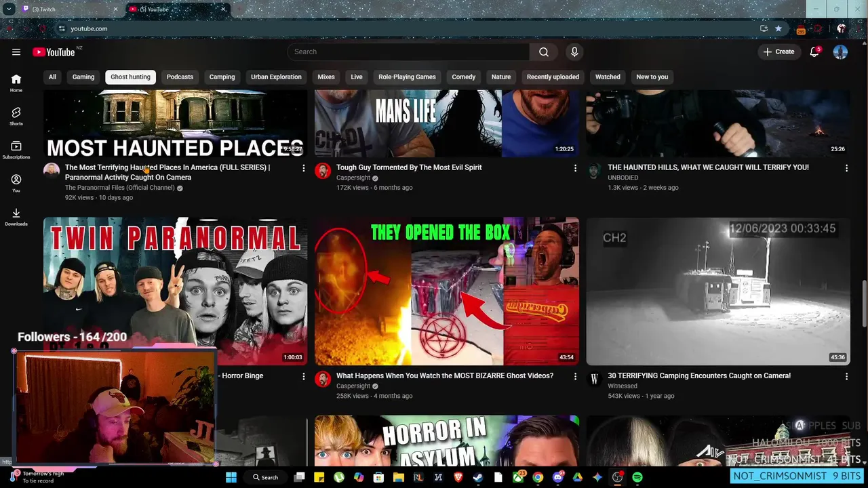Viewport: 868px width, 488px height.
Task: Open Tough Guy Tormented By The Most Evil Spirit title
Action: (x=409, y=167)
